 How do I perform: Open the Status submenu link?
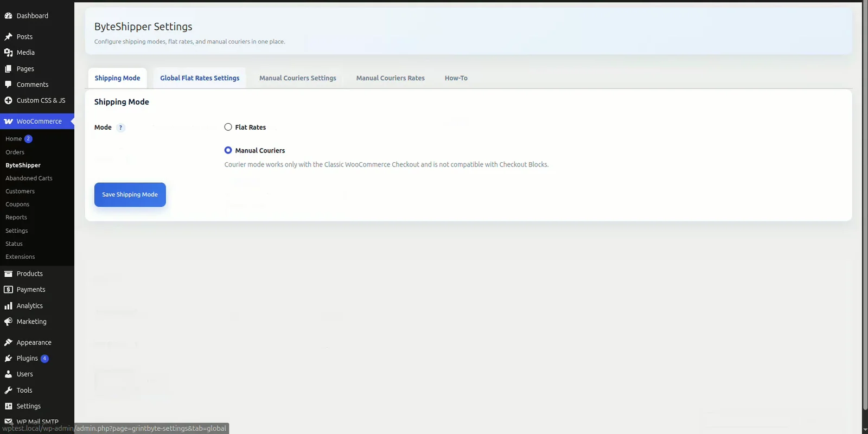tap(14, 244)
